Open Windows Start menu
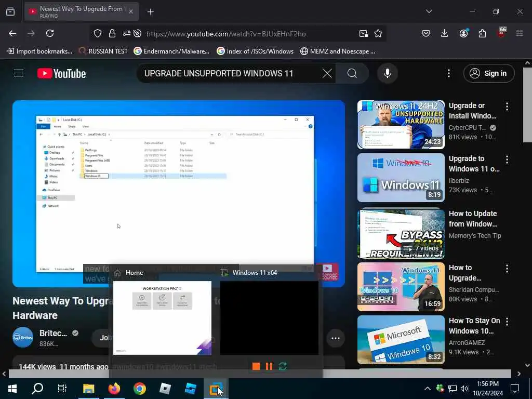The height and width of the screenshot is (399, 532). click(x=12, y=389)
